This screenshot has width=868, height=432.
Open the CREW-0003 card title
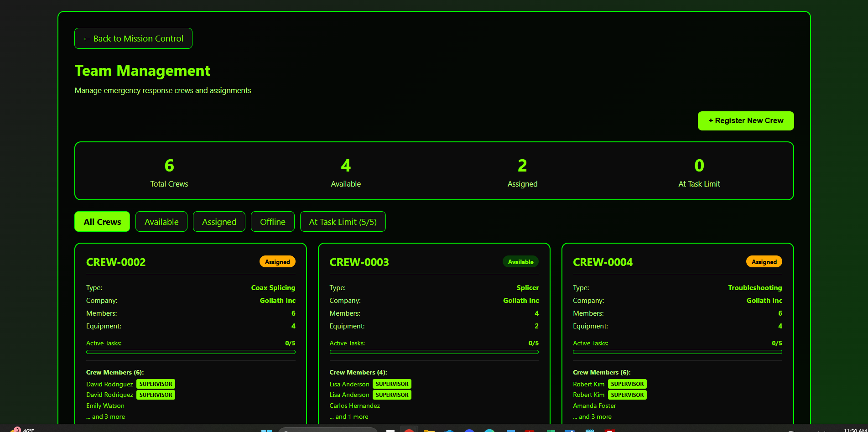coord(359,262)
